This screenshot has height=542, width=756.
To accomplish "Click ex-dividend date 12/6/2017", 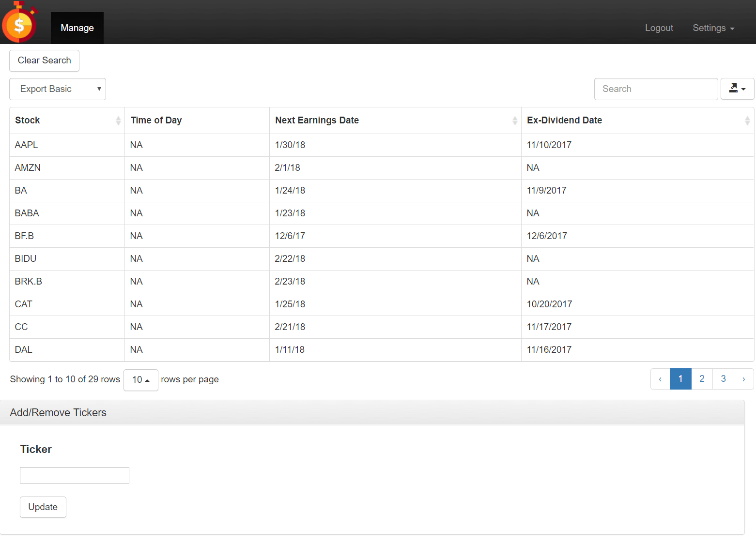I will point(547,236).
